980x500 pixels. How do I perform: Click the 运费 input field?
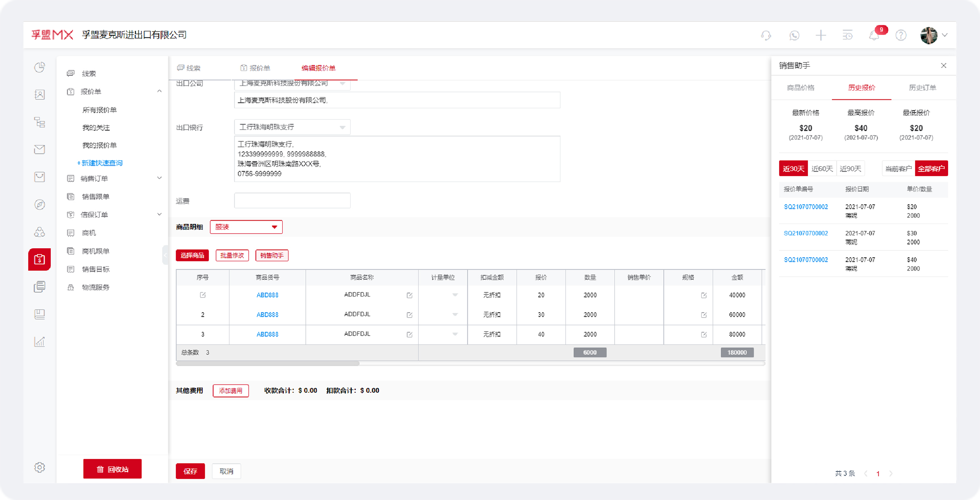click(292, 201)
